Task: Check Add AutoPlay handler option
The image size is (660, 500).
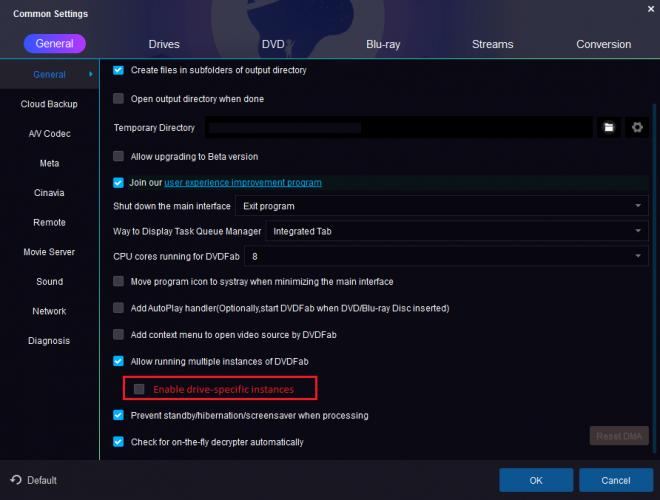Action: (118, 308)
